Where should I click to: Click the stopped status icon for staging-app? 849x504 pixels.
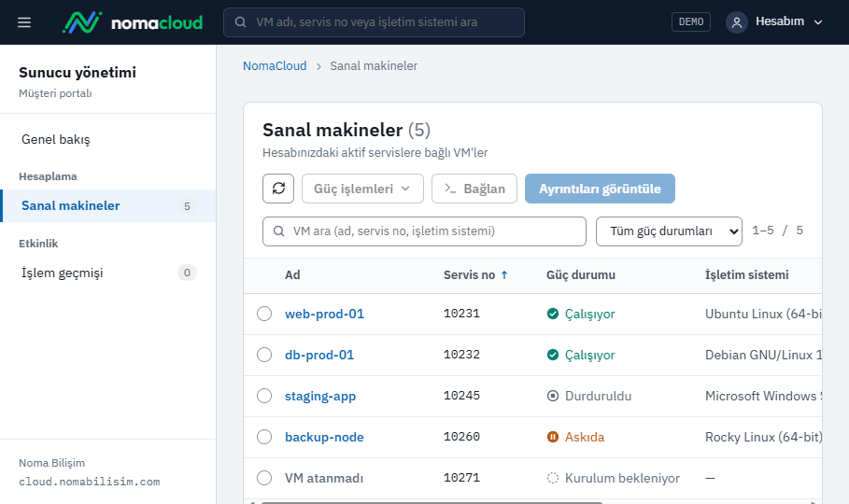pyautogui.click(x=552, y=397)
